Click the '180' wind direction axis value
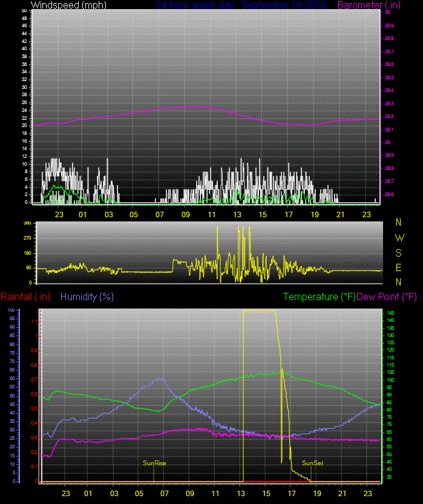Viewport: 423px width, 504px height. (x=28, y=254)
